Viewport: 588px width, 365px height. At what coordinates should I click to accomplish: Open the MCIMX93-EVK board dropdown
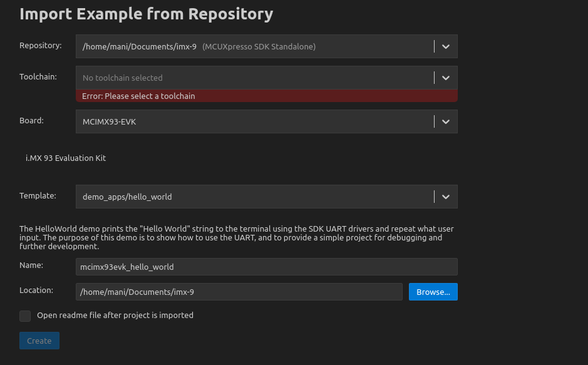(x=254, y=121)
